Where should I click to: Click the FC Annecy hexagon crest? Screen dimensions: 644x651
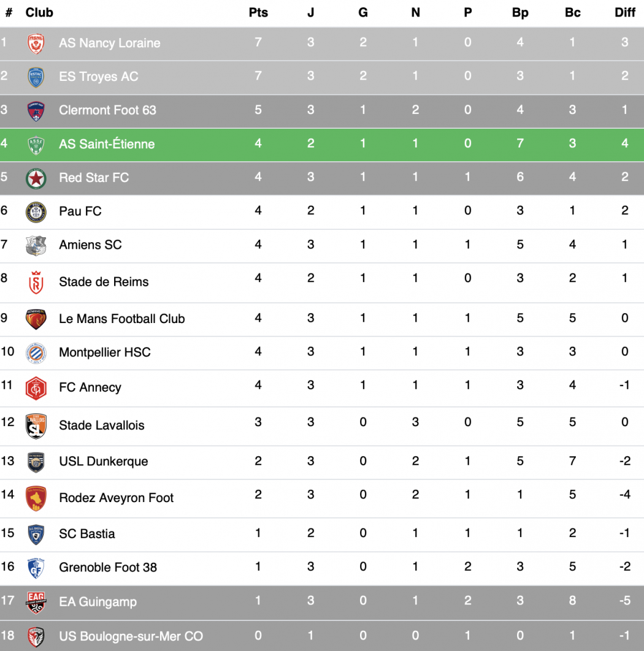click(x=36, y=388)
